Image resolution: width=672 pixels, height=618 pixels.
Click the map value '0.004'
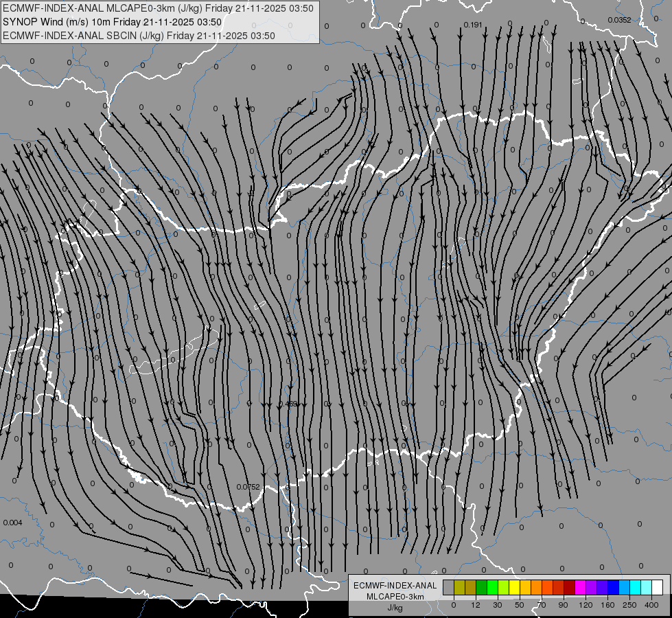pos(12,523)
